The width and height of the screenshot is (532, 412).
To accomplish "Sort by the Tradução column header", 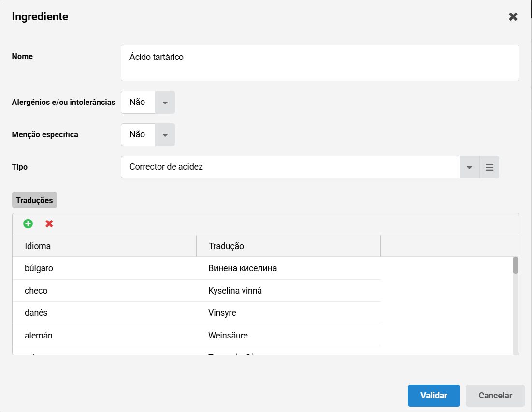I will [x=288, y=246].
